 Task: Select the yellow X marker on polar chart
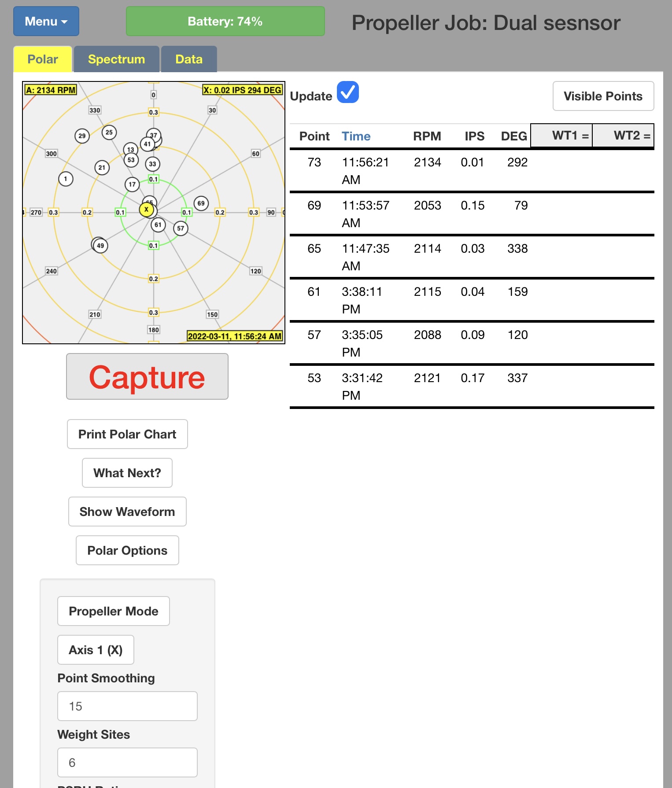(147, 210)
